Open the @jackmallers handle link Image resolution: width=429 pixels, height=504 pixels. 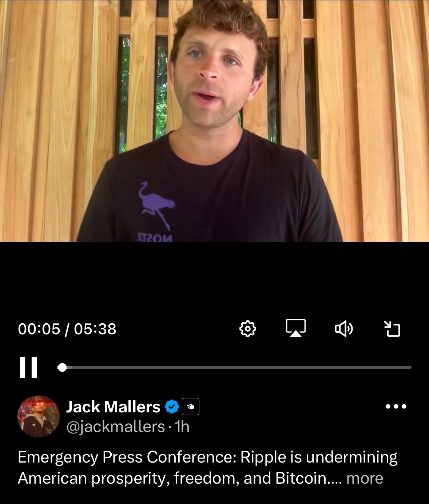click(x=116, y=427)
